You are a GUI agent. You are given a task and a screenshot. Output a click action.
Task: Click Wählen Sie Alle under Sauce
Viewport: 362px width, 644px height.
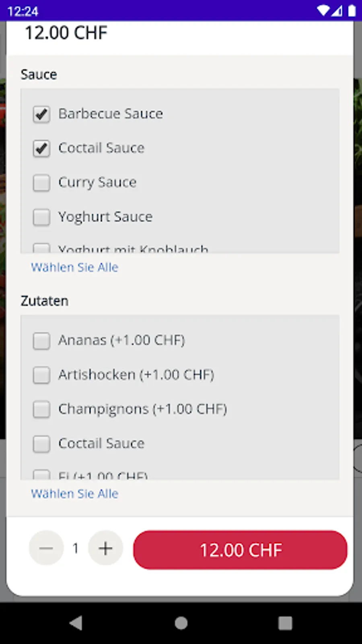click(75, 267)
